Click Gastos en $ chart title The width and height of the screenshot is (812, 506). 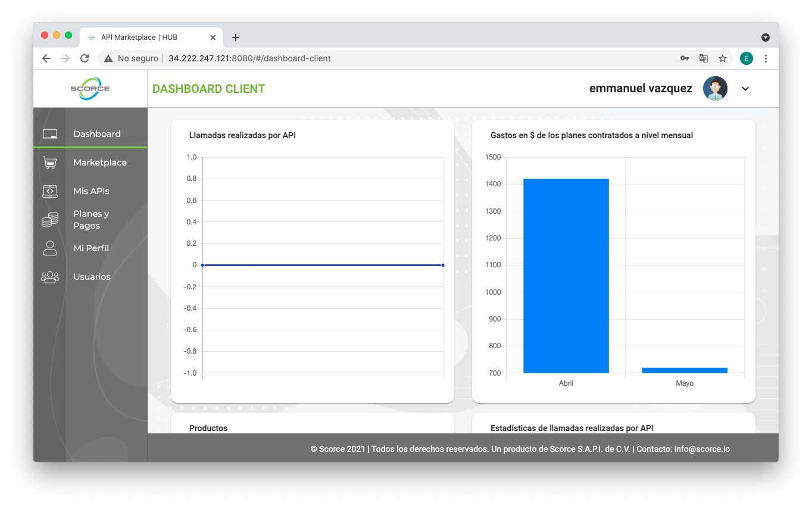[592, 135]
